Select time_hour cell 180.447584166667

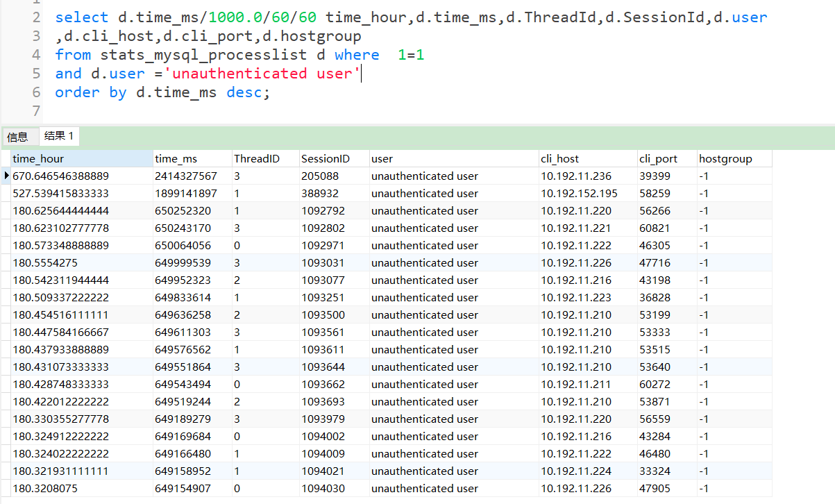coord(82,333)
